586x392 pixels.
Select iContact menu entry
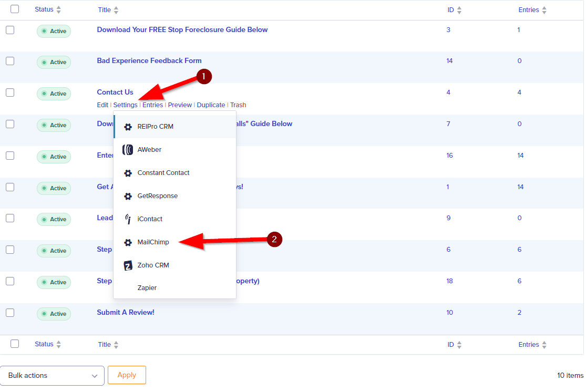pos(175,219)
